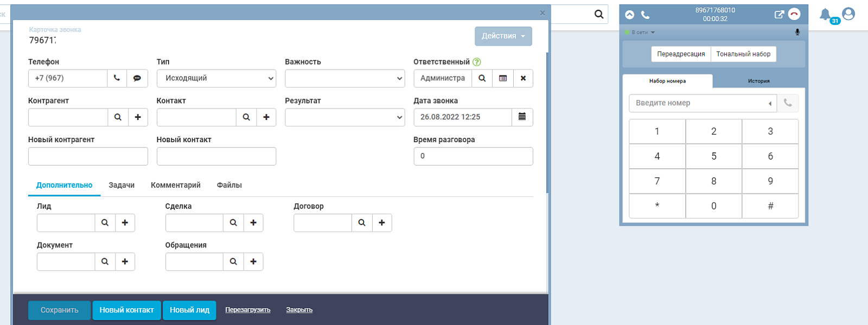The width and height of the screenshot is (868, 325).
Task: Click the Новый контрагент input field
Action: pos(88,156)
